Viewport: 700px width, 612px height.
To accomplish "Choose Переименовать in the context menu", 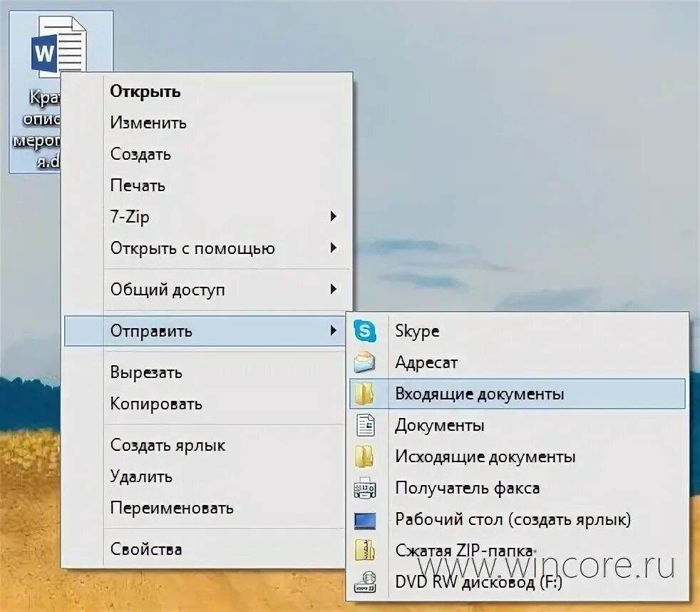I will [x=205, y=508].
